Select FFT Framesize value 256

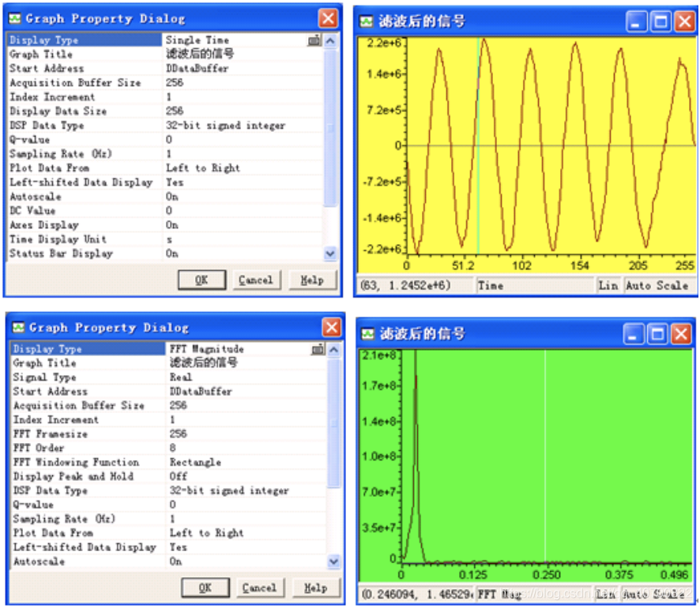pyautogui.click(x=178, y=433)
